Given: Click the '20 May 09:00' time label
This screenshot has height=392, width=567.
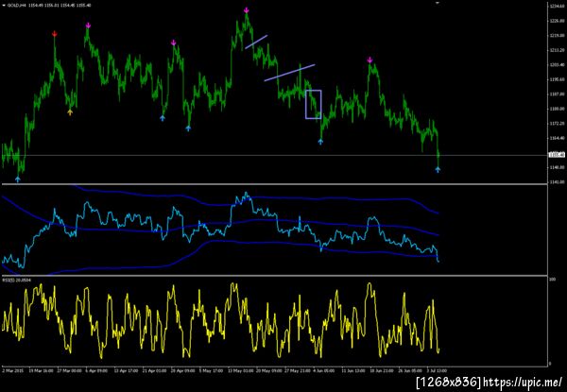Looking at the screenshot, I should pos(268,370).
